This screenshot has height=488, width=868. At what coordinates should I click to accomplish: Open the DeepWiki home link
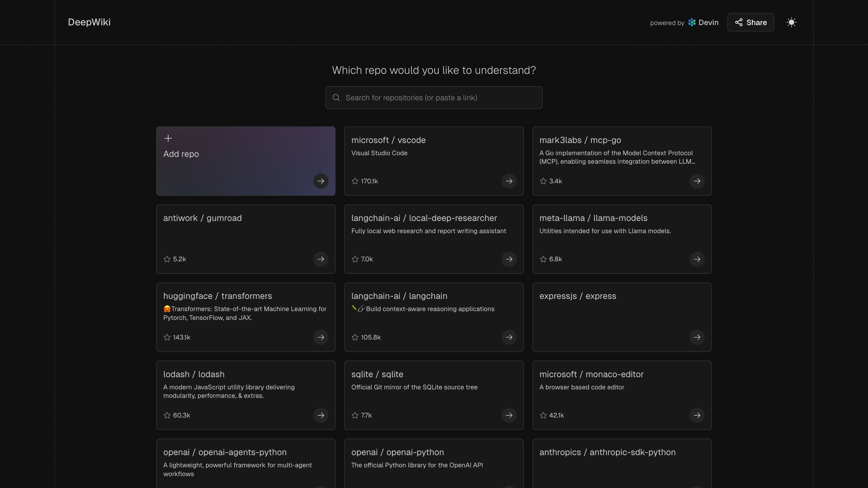click(89, 22)
